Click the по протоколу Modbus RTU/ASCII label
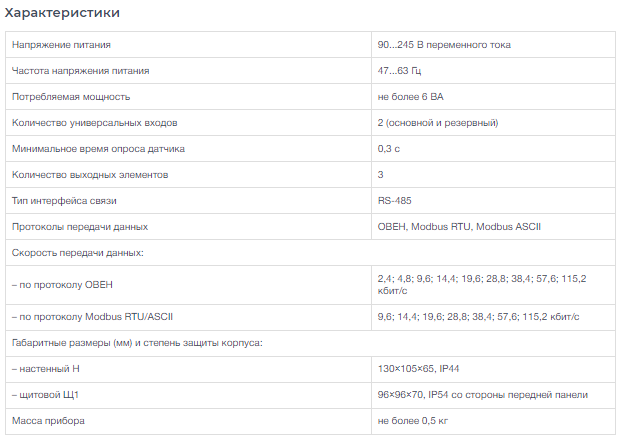Screen dimensions: 624x440 point(92,317)
